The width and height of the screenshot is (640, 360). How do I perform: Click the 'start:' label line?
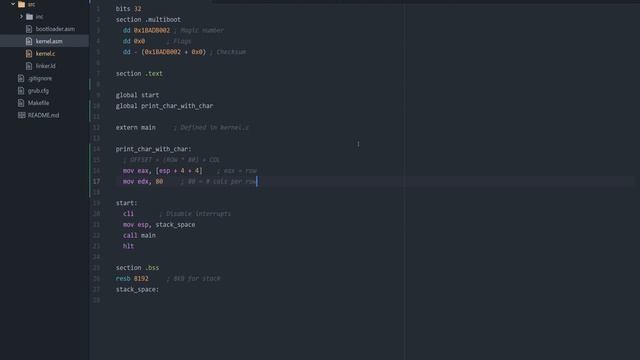[x=127, y=203]
